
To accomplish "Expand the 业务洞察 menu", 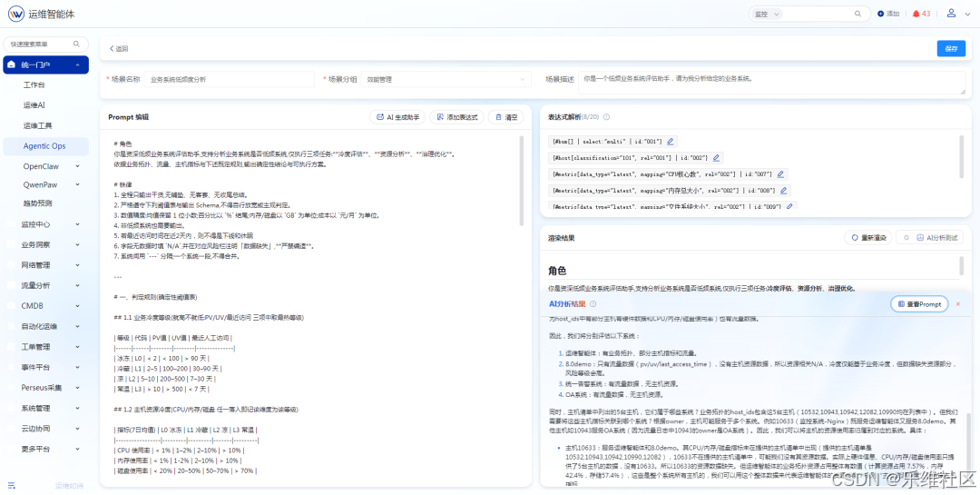I will (77, 244).
